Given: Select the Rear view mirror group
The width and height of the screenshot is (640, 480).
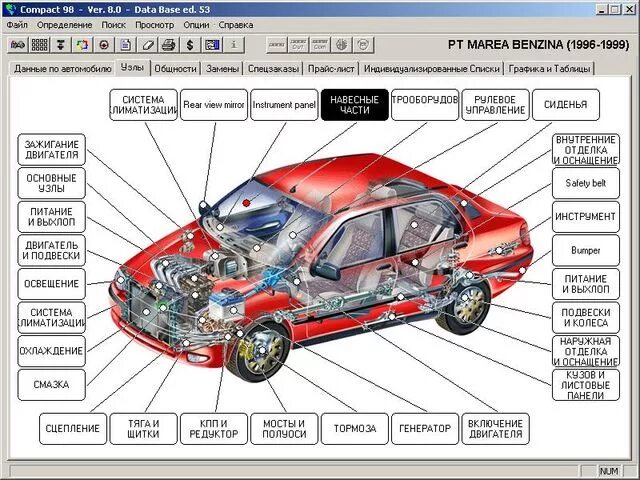Looking at the screenshot, I should tap(214, 105).
